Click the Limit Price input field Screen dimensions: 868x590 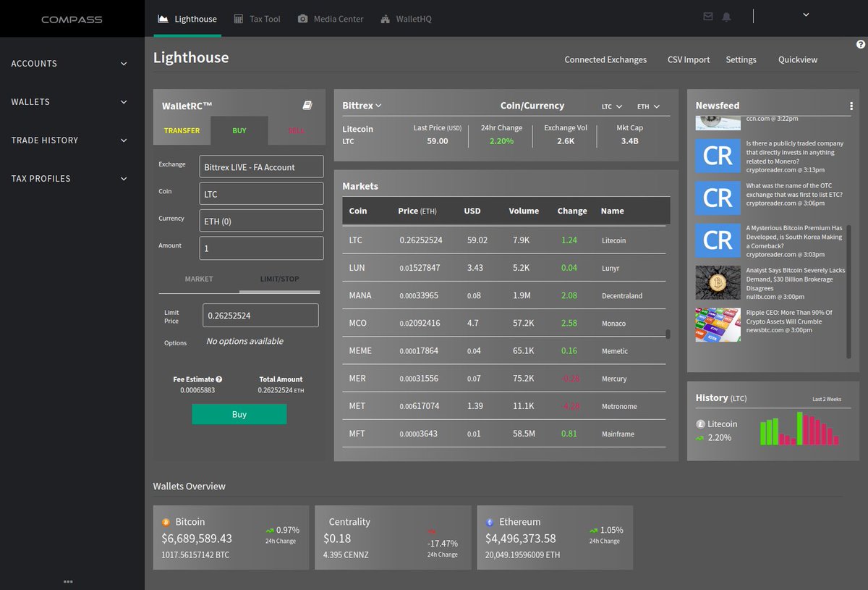click(x=260, y=316)
